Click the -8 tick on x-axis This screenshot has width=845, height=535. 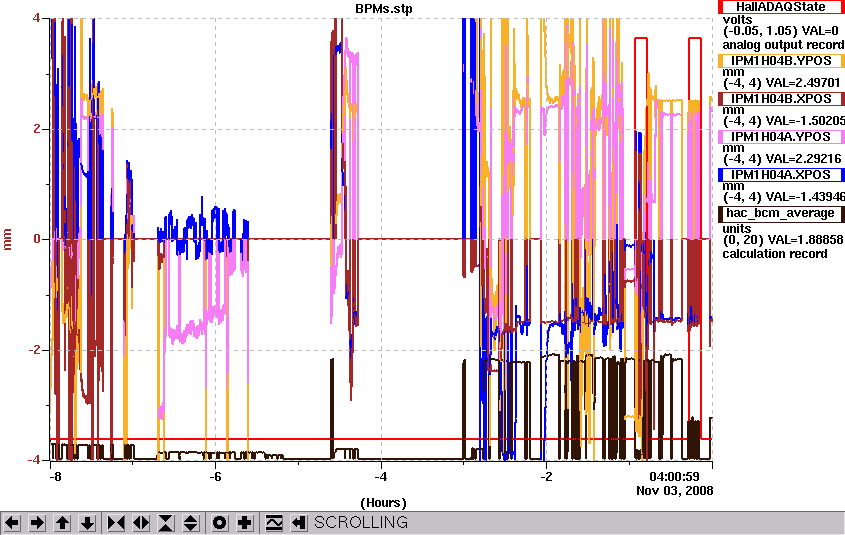pos(54,477)
